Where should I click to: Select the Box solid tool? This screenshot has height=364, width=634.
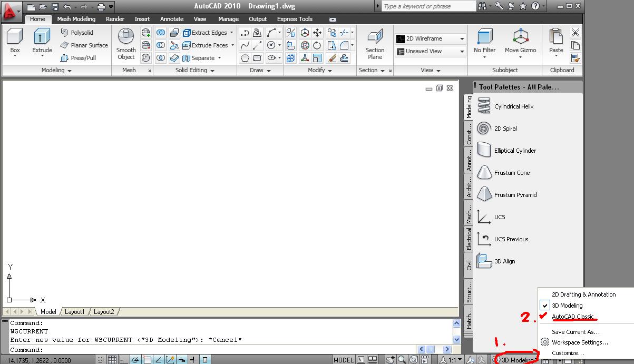click(15, 42)
